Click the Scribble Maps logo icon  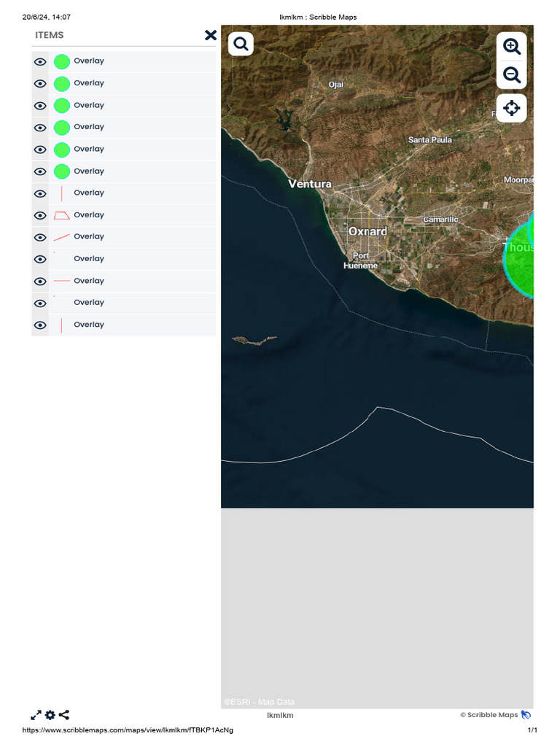coord(526,715)
